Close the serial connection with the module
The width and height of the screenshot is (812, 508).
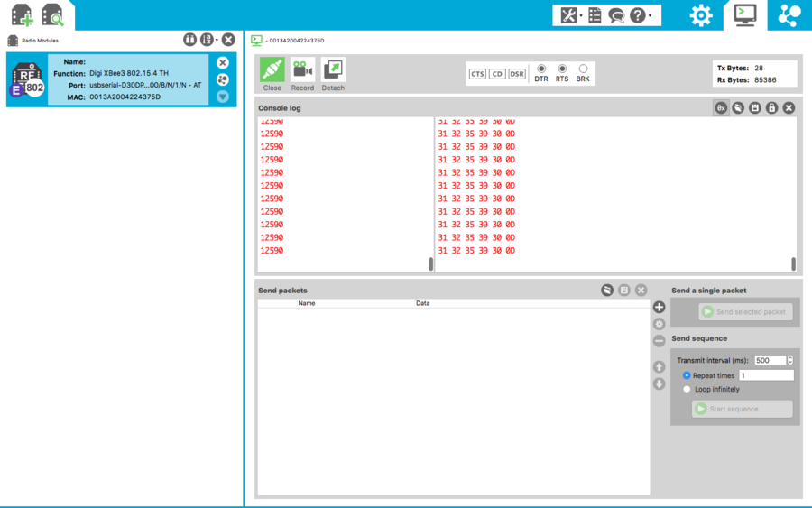272,74
